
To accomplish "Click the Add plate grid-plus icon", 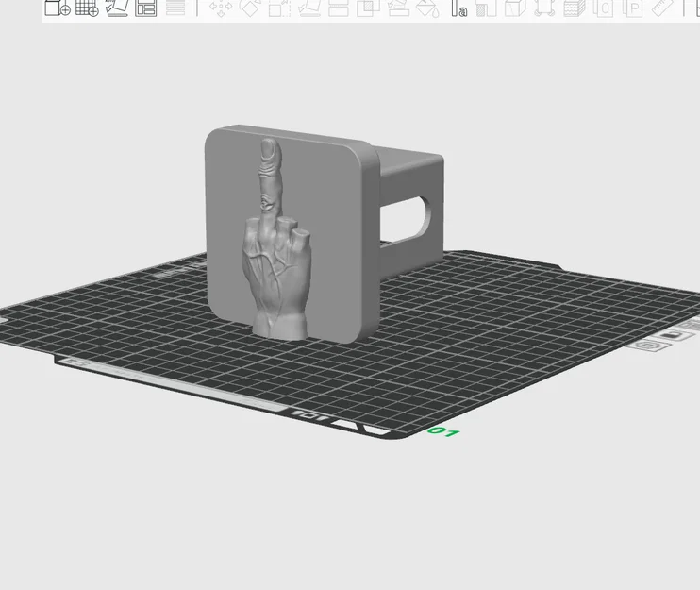I will [x=87, y=8].
